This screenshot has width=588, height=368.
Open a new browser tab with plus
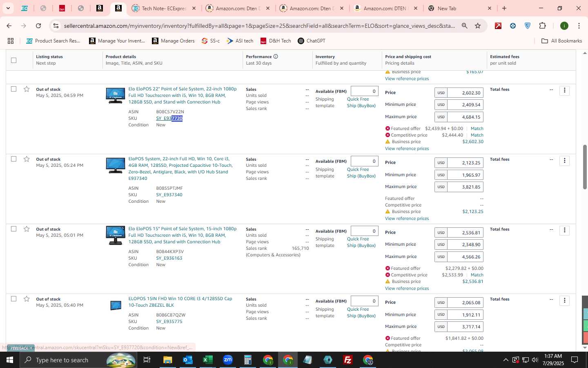pyautogui.click(x=504, y=8)
